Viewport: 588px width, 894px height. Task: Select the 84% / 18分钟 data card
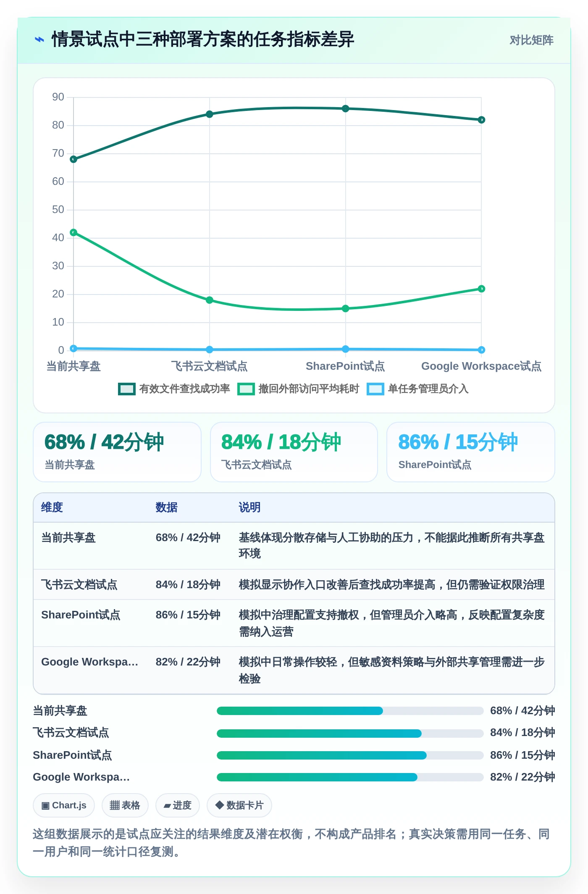294,452
